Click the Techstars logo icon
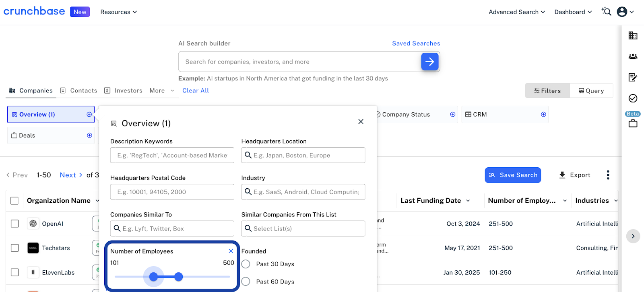 point(33,248)
